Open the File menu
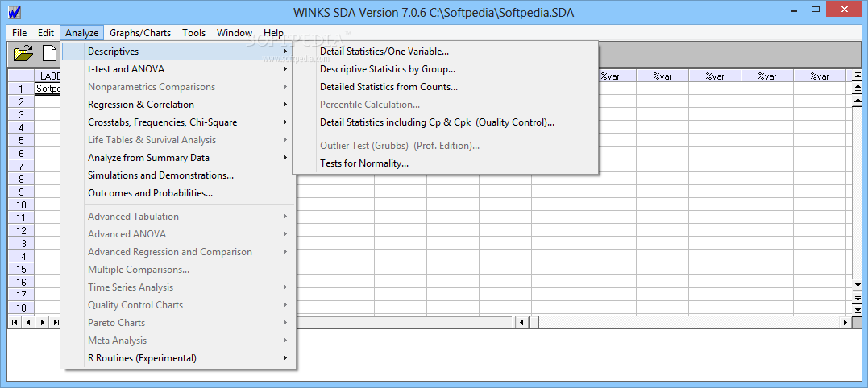 click(19, 33)
